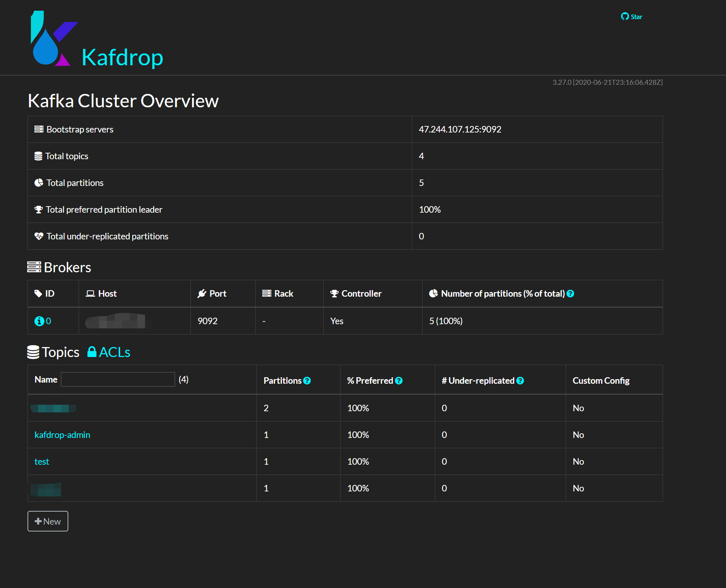Image resolution: width=726 pixels, height=588 pixels.
Task: Open broker ID 0 link
Action: click(x=48, y=321)
